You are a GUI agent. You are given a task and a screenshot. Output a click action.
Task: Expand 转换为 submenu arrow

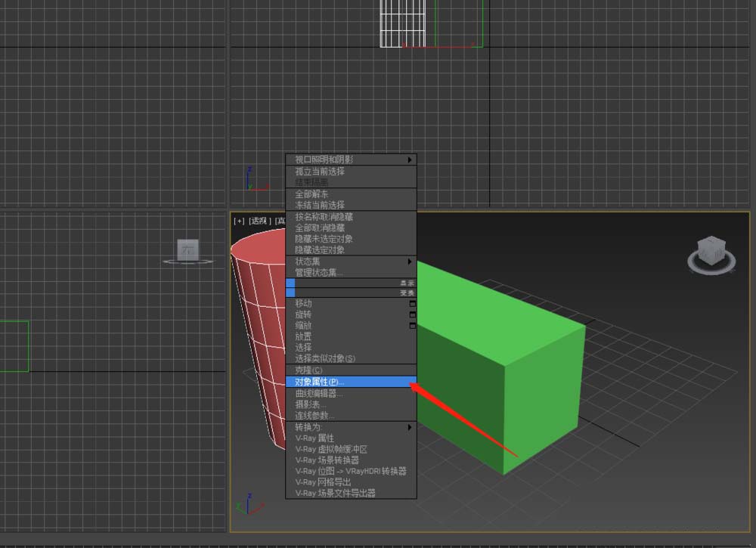point(409,427)
